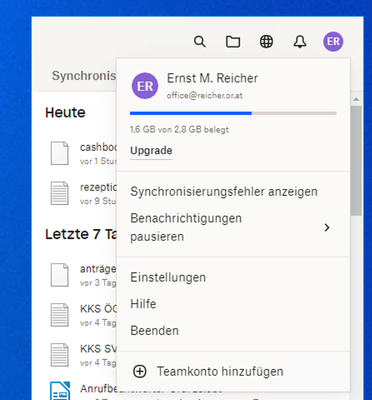
Task: Click the file list scrollbar thumb
Action: click(356, 161)
